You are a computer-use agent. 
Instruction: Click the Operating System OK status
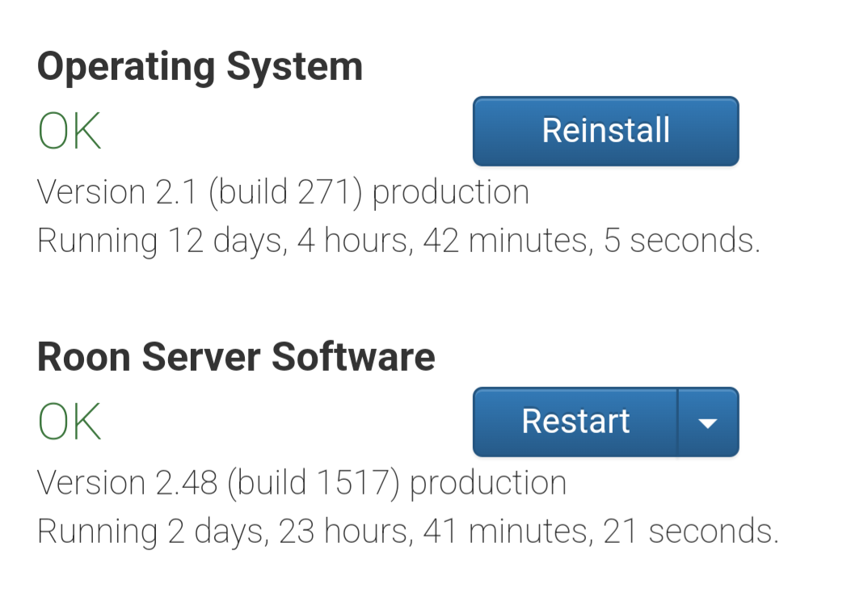[70, 132]
